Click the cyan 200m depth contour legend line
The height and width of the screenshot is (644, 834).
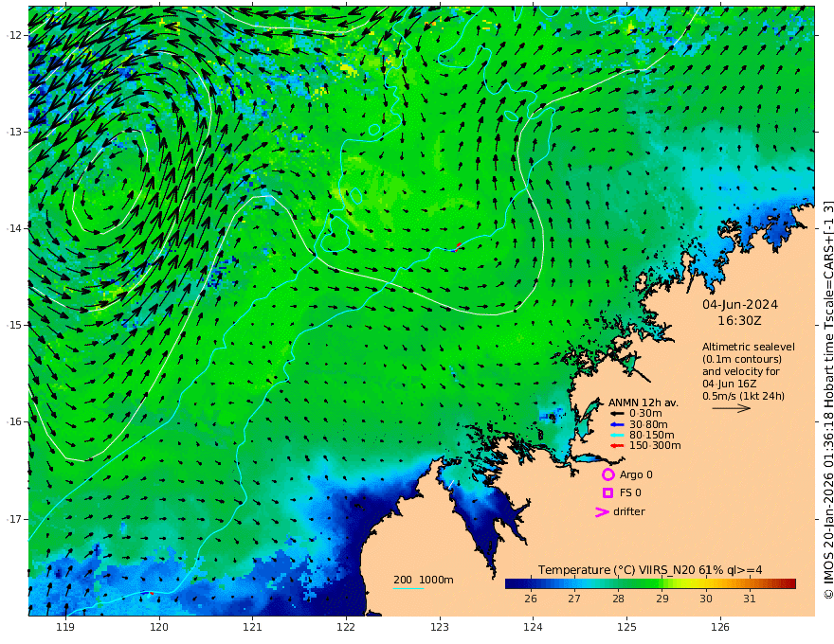tap(408, 589)
